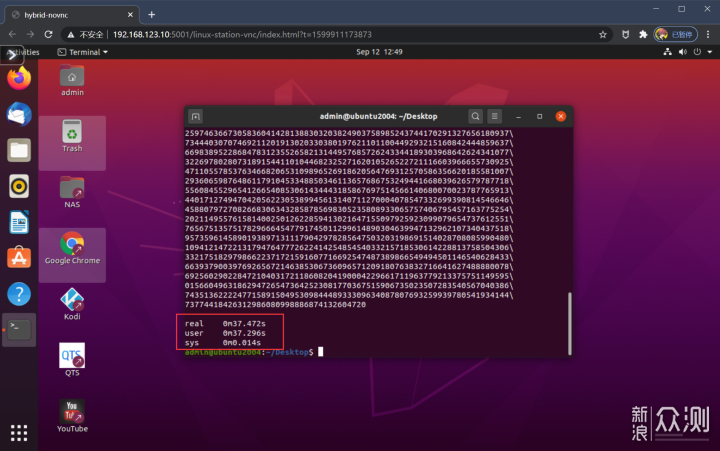The image size is (720, 451).
Task: Launch Thunderbird Mail from the dock
Action: [x=19, y=114]
